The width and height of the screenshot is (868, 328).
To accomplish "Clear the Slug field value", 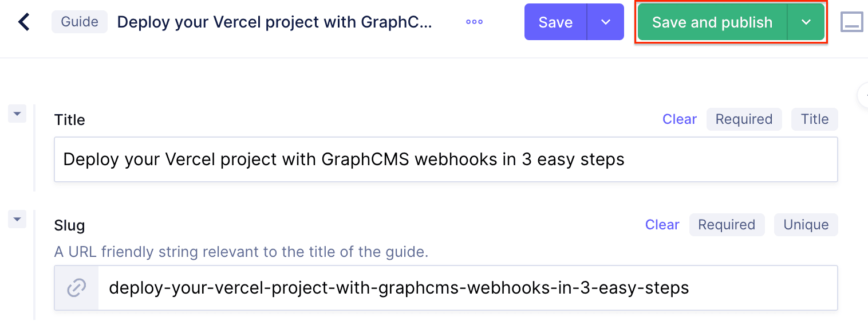I will [662, 225].
